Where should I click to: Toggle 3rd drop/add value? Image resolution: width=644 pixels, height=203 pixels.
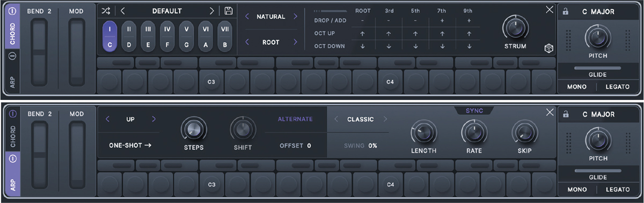coord(389,21)
